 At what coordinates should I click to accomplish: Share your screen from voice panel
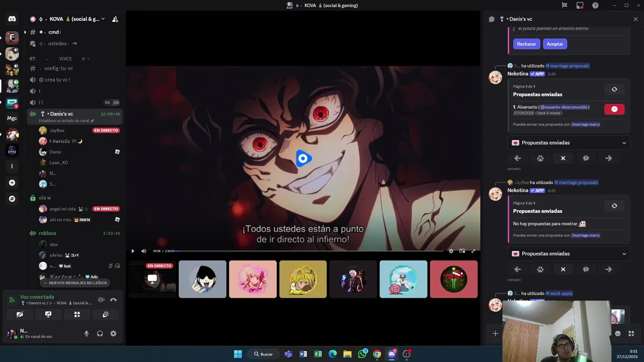tap(48, 314)
